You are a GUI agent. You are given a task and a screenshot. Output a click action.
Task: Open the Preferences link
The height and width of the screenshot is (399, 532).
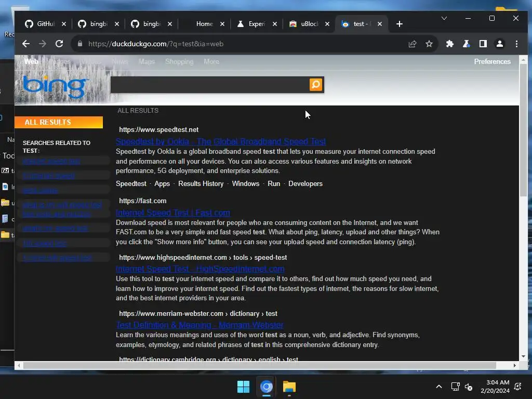coord(492,61)
